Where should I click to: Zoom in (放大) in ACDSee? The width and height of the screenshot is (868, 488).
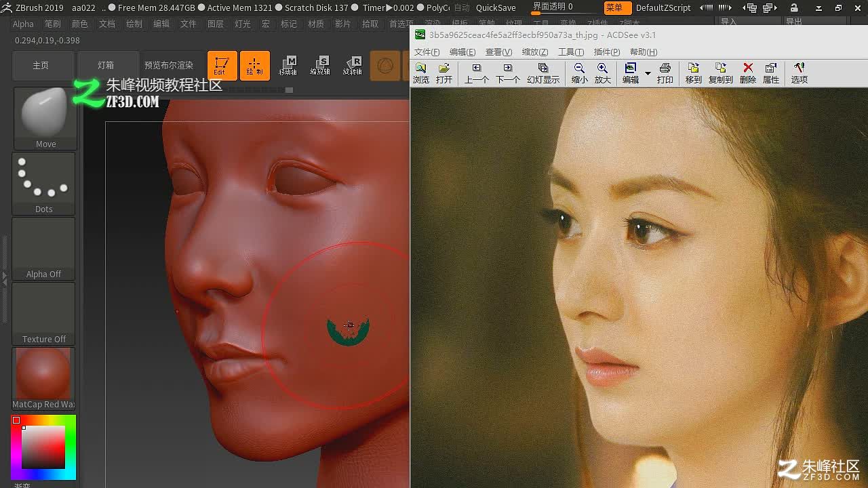603,73
